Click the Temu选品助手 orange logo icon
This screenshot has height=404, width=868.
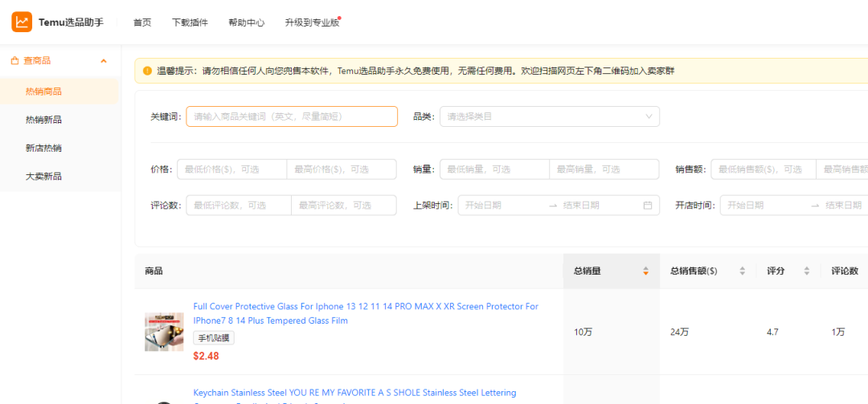point(23,22)
